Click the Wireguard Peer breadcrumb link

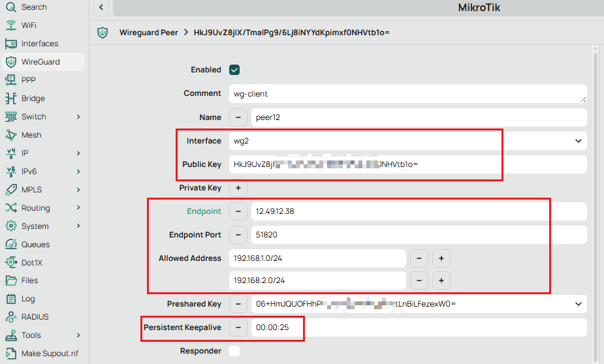(x=149, y=33)
